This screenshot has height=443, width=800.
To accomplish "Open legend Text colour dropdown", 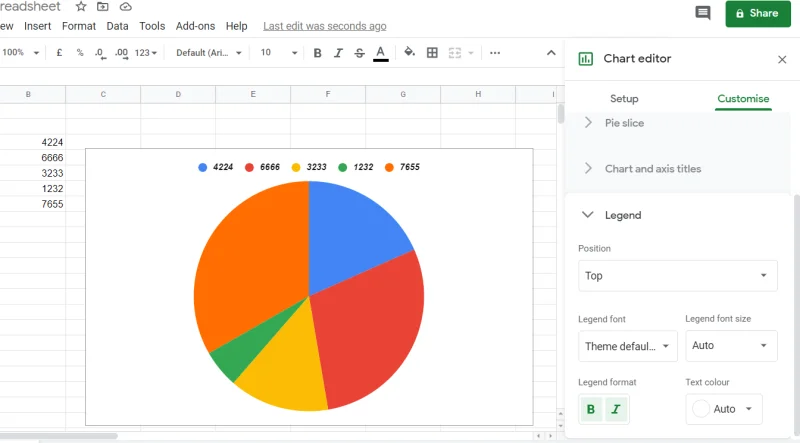I will (724, 409).
